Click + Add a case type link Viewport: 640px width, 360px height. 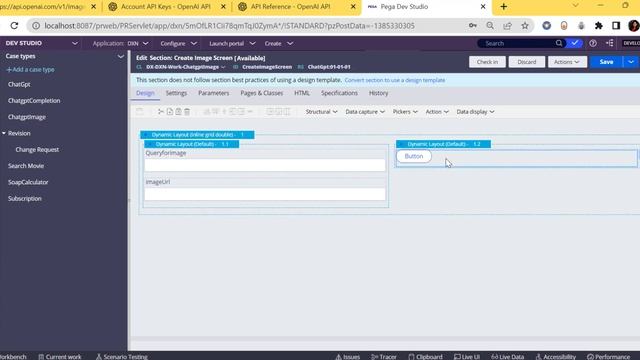point(31,69)
